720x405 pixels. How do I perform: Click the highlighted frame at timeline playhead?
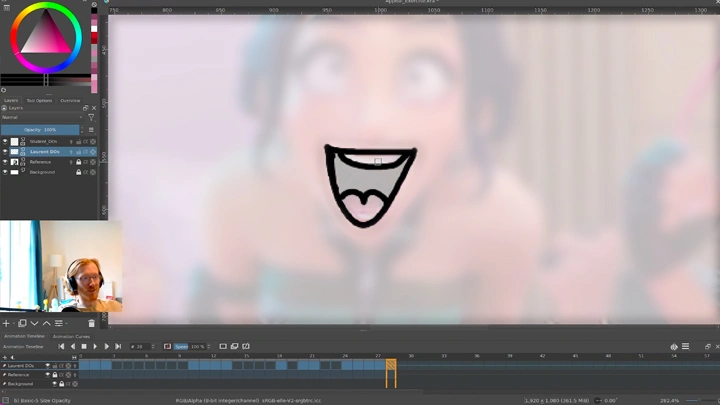tap(391, 366)
